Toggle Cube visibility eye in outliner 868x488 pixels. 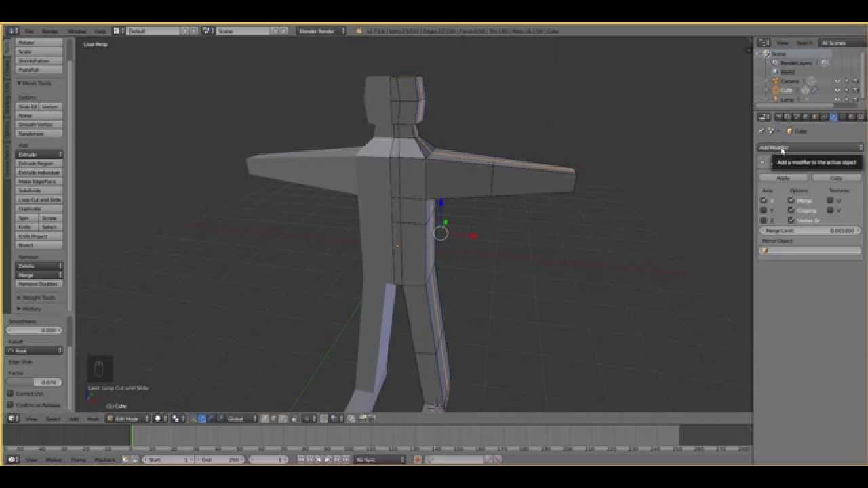point(837,90)
